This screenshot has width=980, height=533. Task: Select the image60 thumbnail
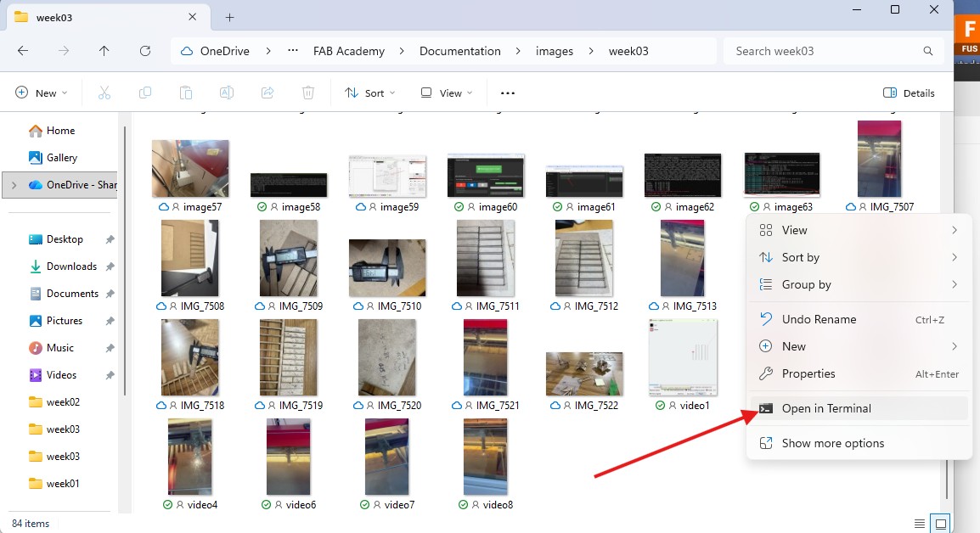486,176
